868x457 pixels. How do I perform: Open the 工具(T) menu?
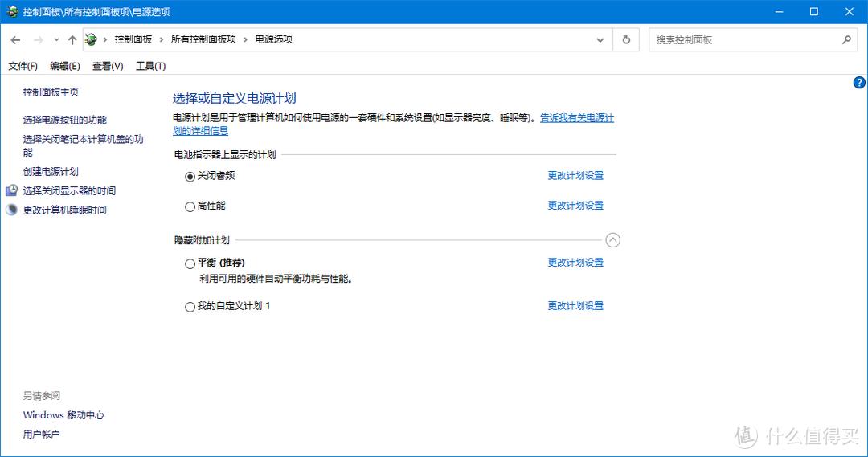pyautogui.click(x=150, y=66)
